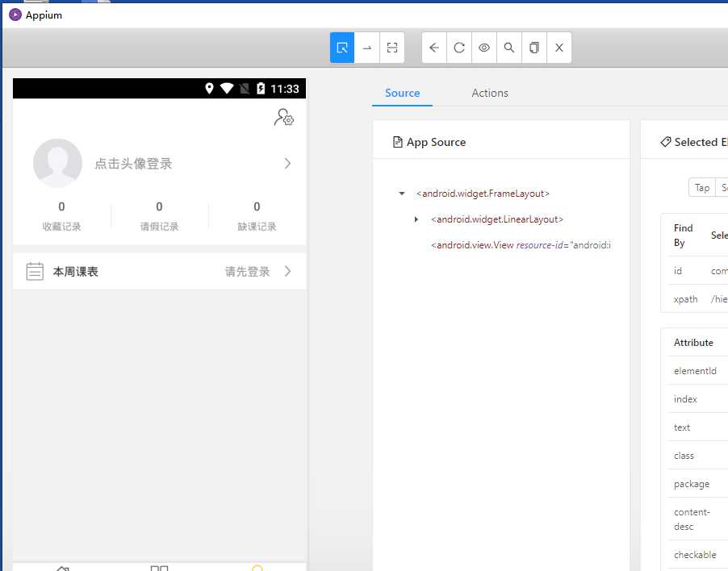Choose the Swipe By Coordinates tool

(367, 48)
